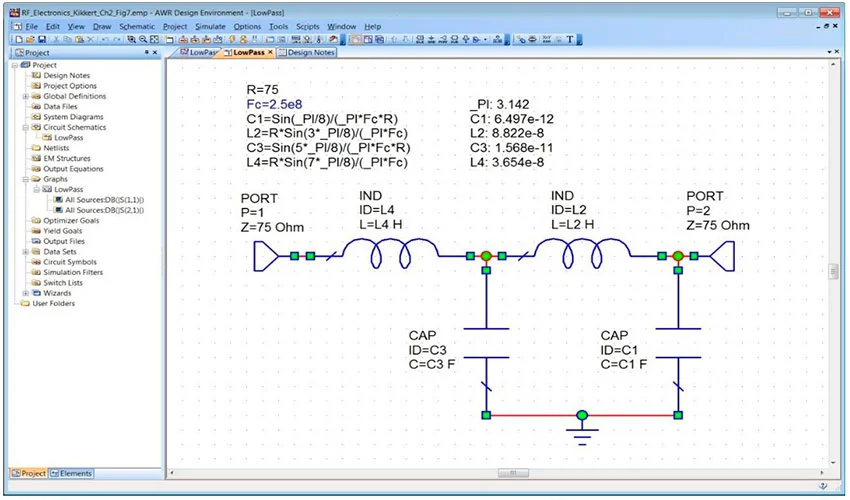
Task: Click the PORT 1 symbol in schematic
Action: [x=267, y=256]
